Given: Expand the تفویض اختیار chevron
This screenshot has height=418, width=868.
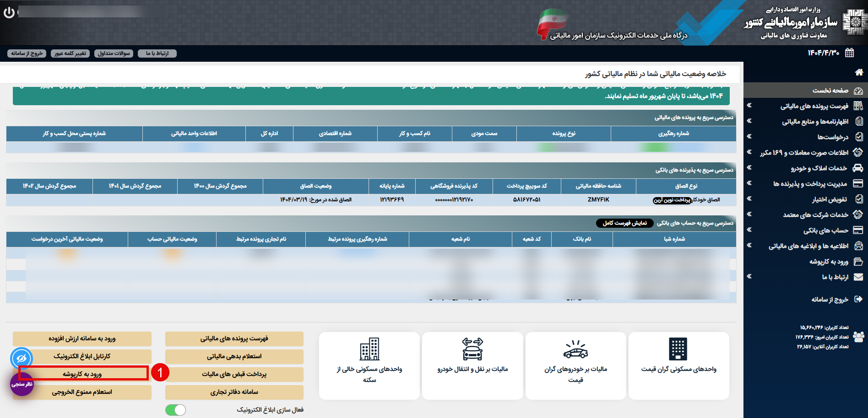Looking at the screenshot, I should pyautogui.click(x=749, y=198).
